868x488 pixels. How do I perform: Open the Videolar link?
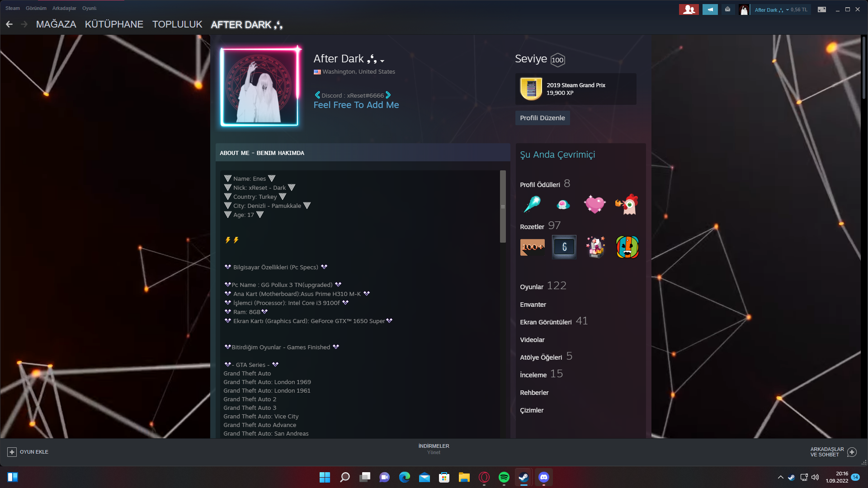(x=532, y=340)
